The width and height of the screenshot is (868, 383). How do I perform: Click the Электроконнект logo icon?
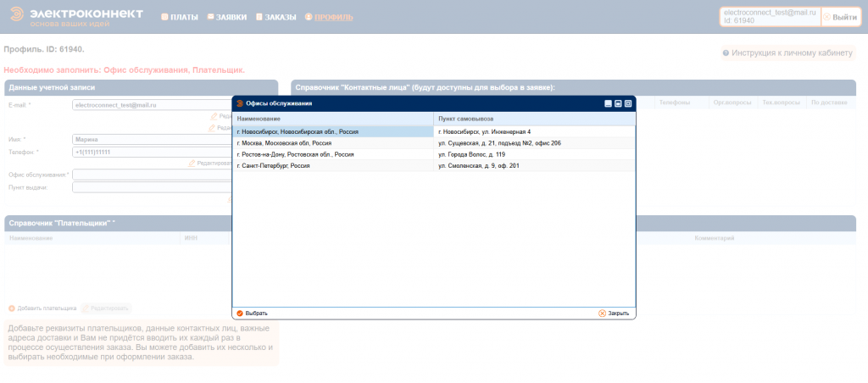14,17
